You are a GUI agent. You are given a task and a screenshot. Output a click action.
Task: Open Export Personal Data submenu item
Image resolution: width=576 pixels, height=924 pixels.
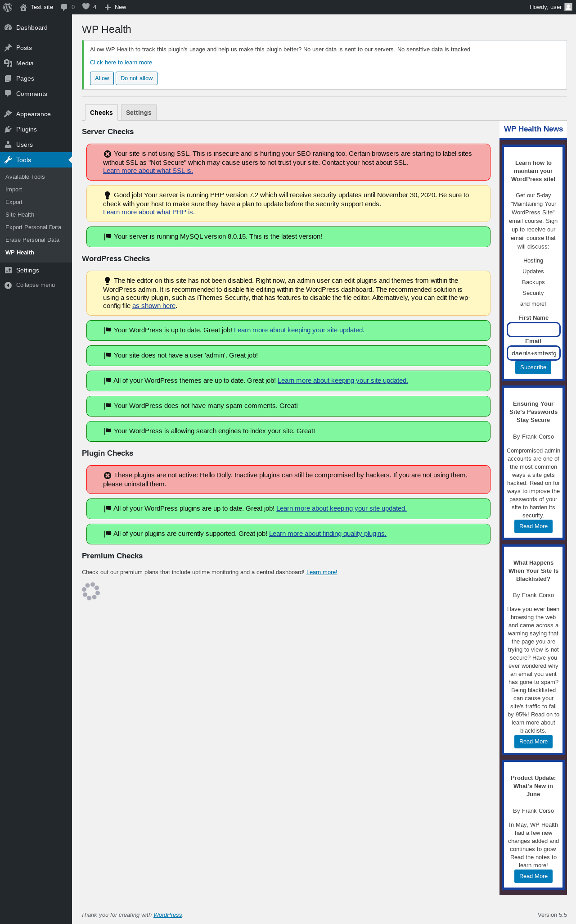(x=33, y=227)
